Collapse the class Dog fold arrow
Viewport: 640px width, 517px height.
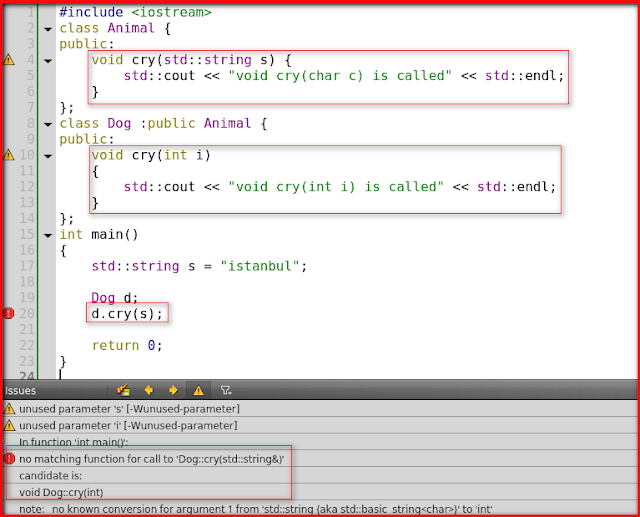point(48,124)
